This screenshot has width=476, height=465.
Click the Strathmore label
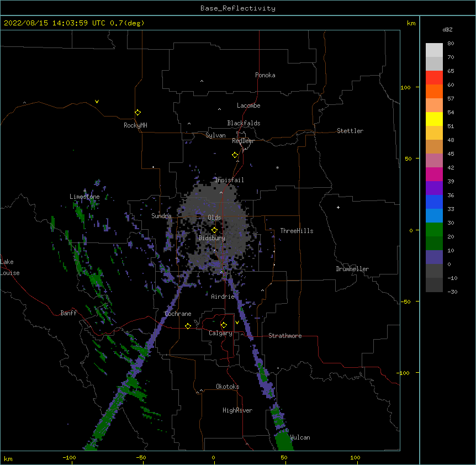point(285,336)
